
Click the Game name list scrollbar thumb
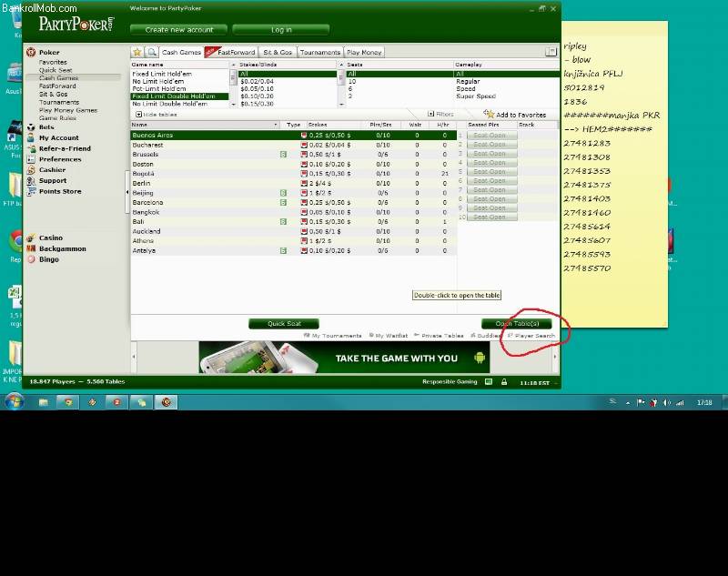pos(233,78)
